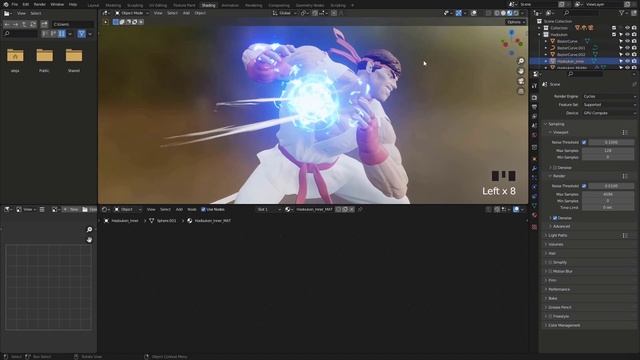Toggle Viewport Noise Threshold checkbox
The height and width of the screenshot is (360, 640).
click(584, 142)
